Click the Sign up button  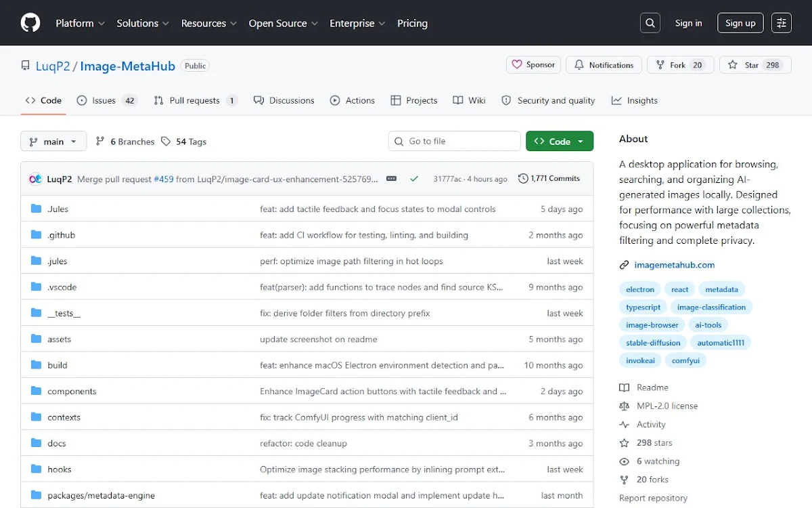(740, 23)
